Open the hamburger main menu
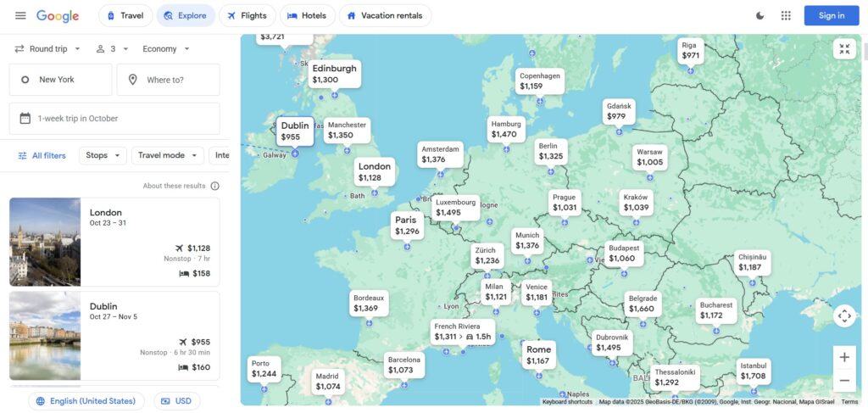The height and width of the screenshot is (413, 868). pos(20,15)
